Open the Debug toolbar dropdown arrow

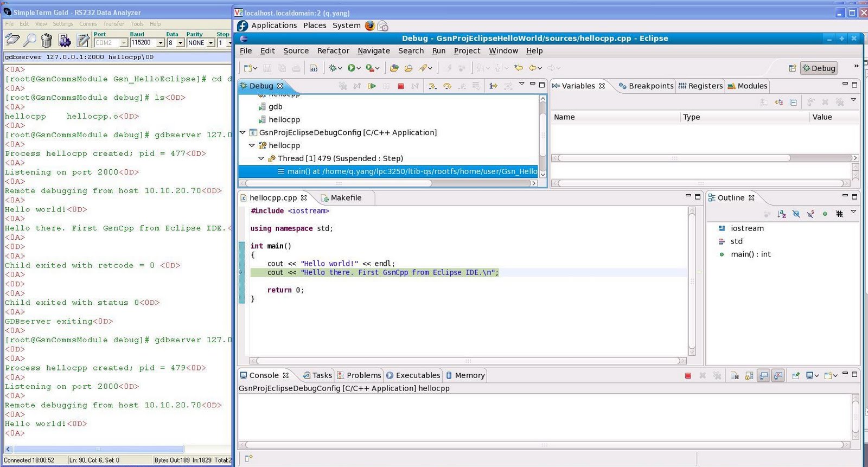340,68
